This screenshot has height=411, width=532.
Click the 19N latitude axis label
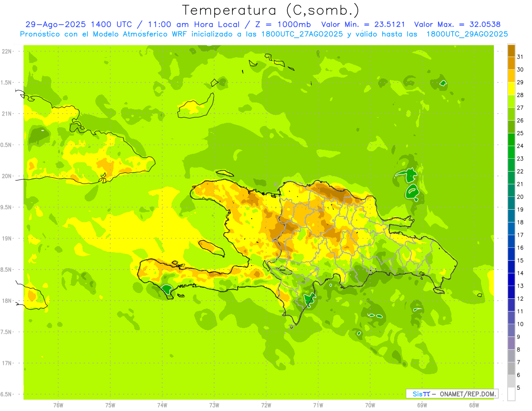pyautogui.click(x=7, y=239)
